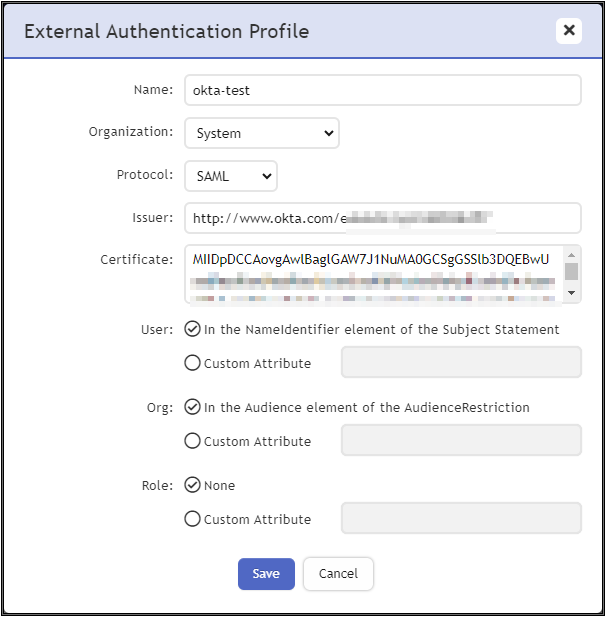Select NameIdentifier element option for User

tap(193, 329)
